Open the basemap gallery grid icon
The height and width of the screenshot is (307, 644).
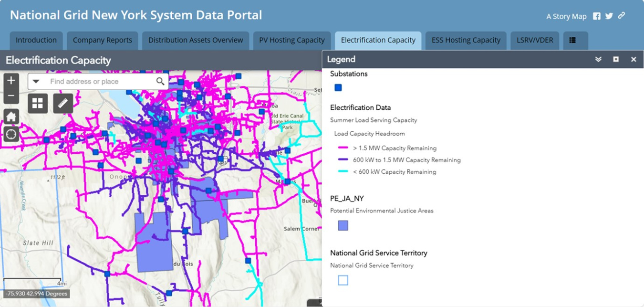(x=38, y=103)
